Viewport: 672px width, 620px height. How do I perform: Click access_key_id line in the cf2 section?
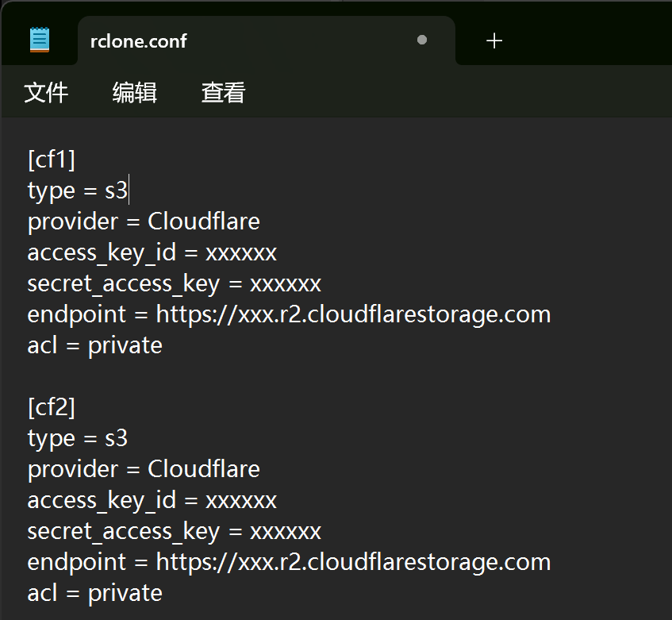(x=152, y=500)
